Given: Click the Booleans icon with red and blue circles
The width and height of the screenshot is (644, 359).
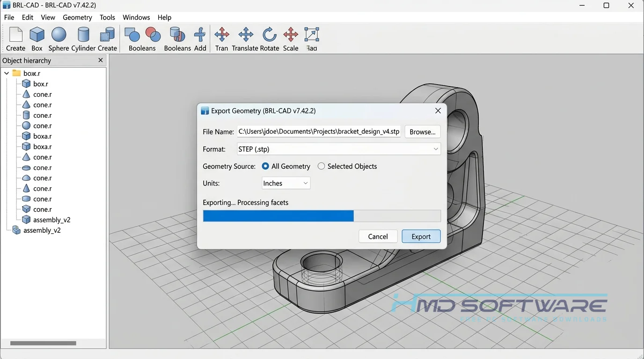Looking at the screenshot, I should coord(153,35).
